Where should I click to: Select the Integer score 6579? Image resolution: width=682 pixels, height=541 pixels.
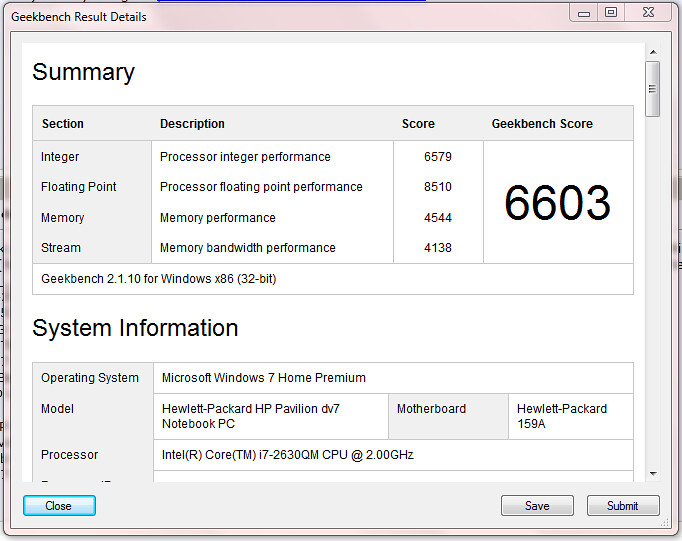coord(438,157)
